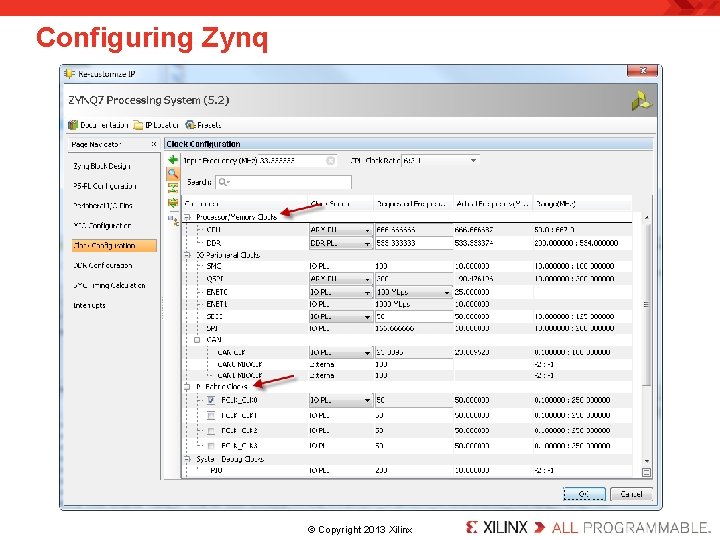Go to SMC Timing Calculation page
This screenshot has height=540, width=720.
pos(109,285)
